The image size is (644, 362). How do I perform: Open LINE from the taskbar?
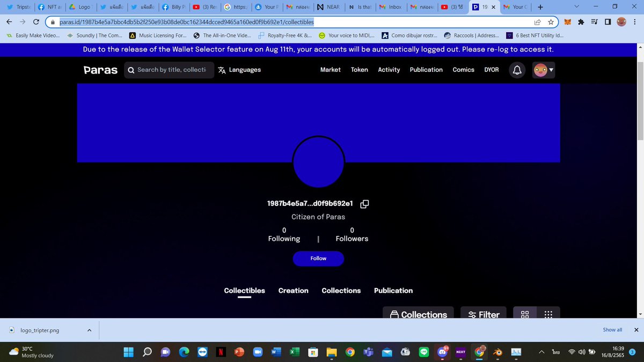pos(424,352)
